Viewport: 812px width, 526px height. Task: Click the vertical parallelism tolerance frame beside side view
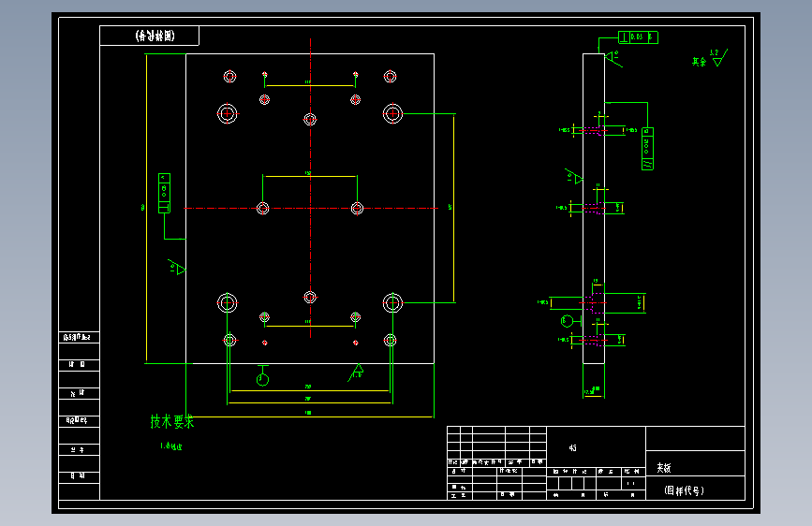point(647,149)
